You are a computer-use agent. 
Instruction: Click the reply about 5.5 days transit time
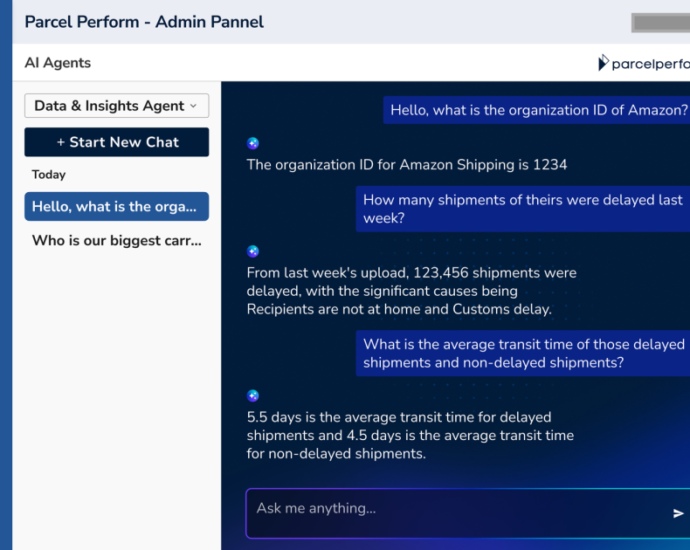tap(410, 435)
